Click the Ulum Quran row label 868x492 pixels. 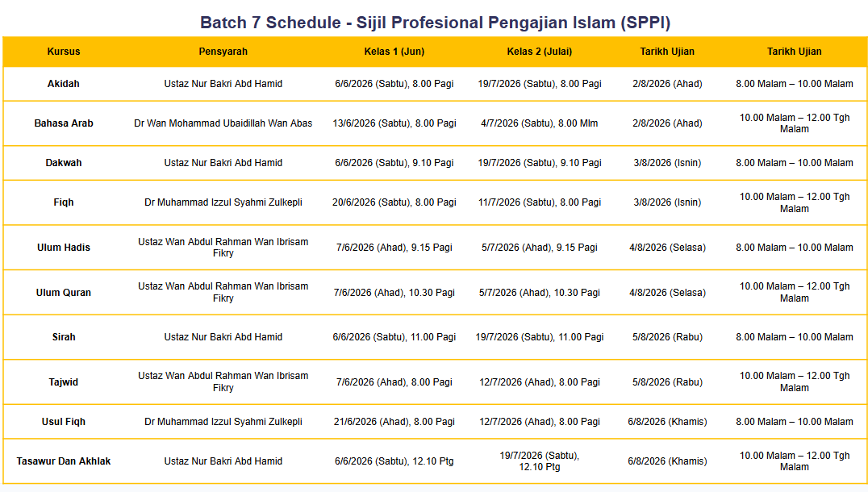coord(64,293)
